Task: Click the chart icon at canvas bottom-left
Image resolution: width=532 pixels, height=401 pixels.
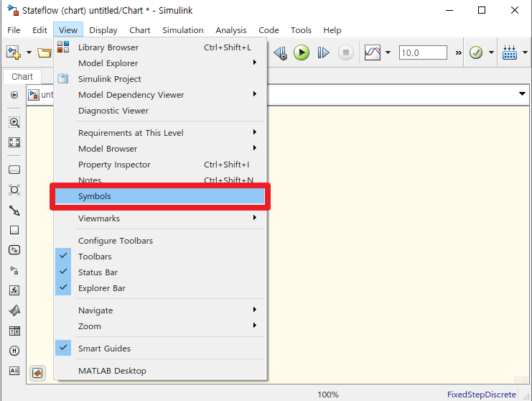Action: tap(37, 373)
